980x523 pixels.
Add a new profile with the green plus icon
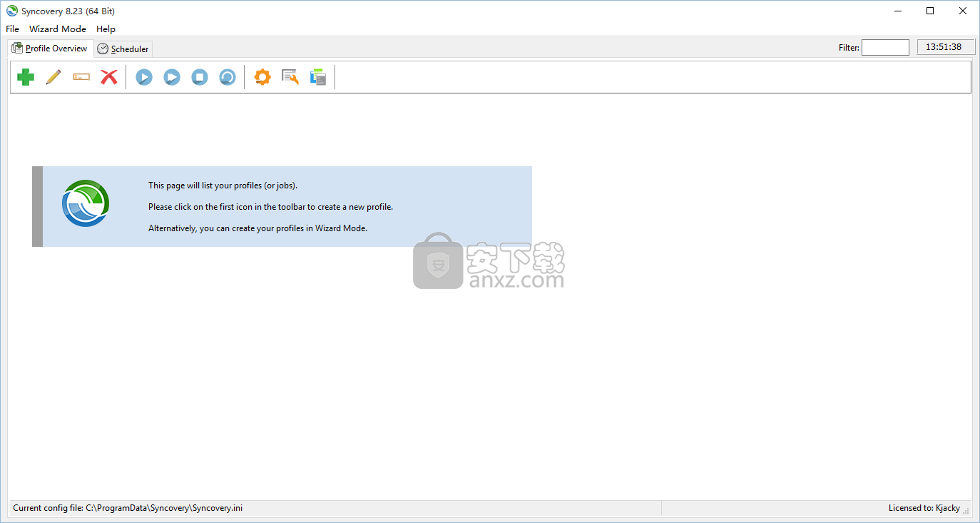point(26,77)
